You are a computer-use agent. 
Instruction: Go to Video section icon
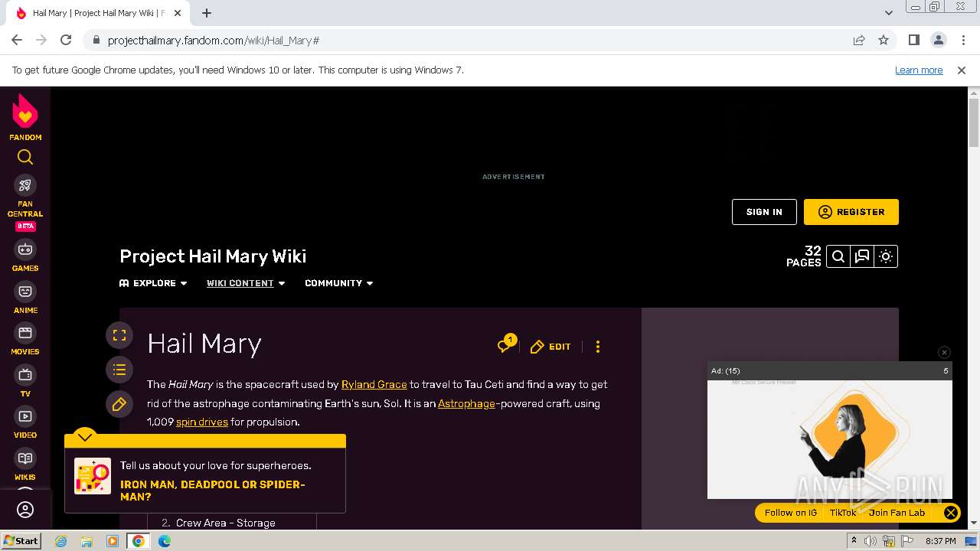point(25,416)
